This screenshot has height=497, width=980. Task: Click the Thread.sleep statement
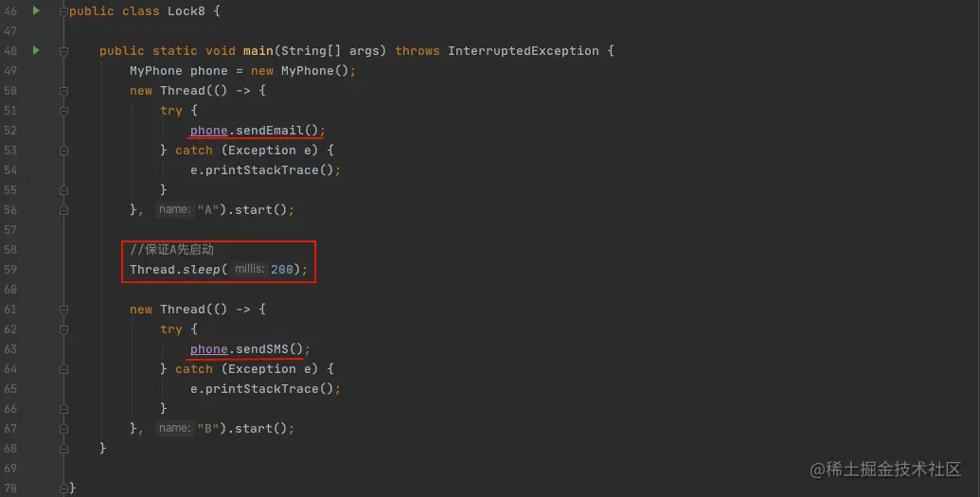pyautogui.click(x=219, y=270)
